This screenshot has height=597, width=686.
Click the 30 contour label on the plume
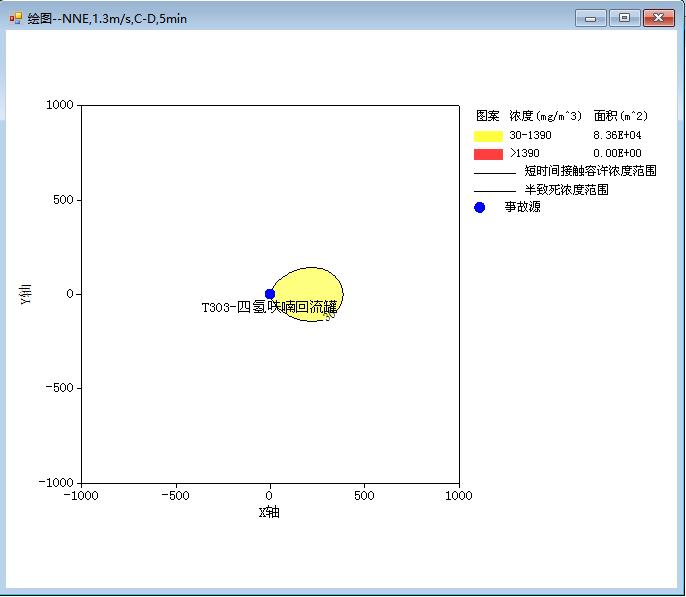coord(329,314)
